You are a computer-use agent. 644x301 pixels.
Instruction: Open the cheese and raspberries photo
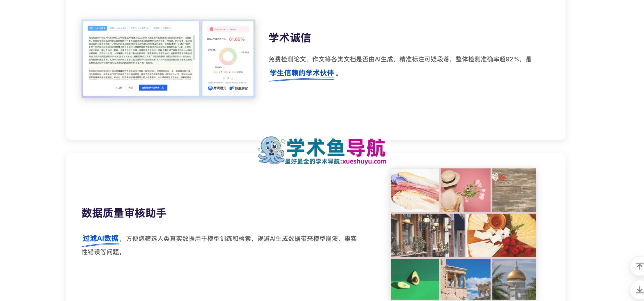point(501,235)
